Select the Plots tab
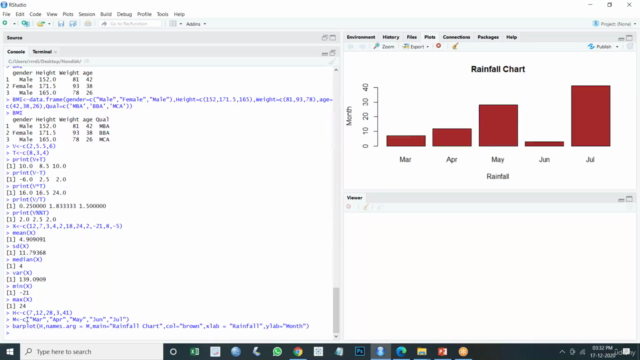 point(429,37)
